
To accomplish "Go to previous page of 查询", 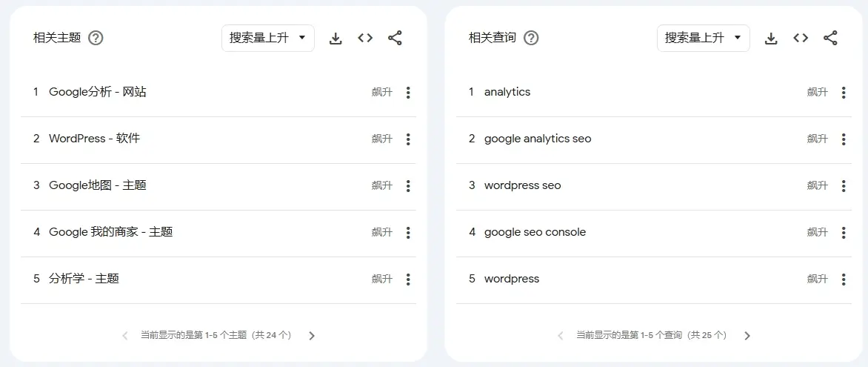I will point(560,335).
